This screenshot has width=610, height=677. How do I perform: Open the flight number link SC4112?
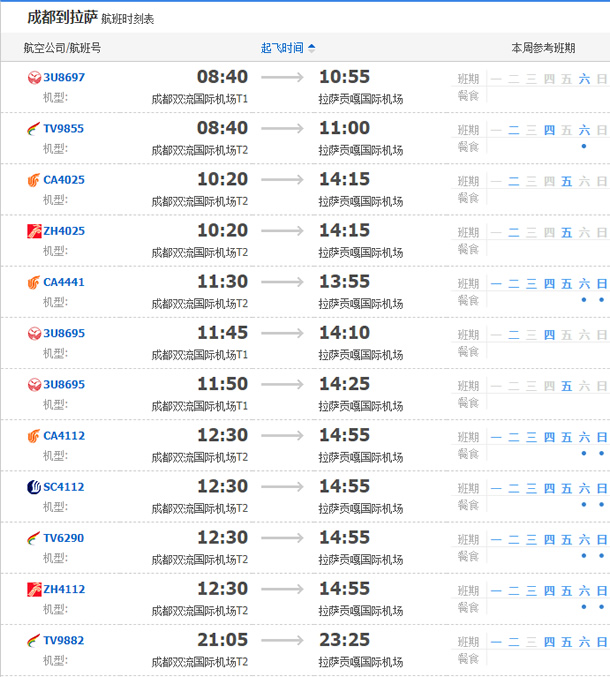coord(64,487)
